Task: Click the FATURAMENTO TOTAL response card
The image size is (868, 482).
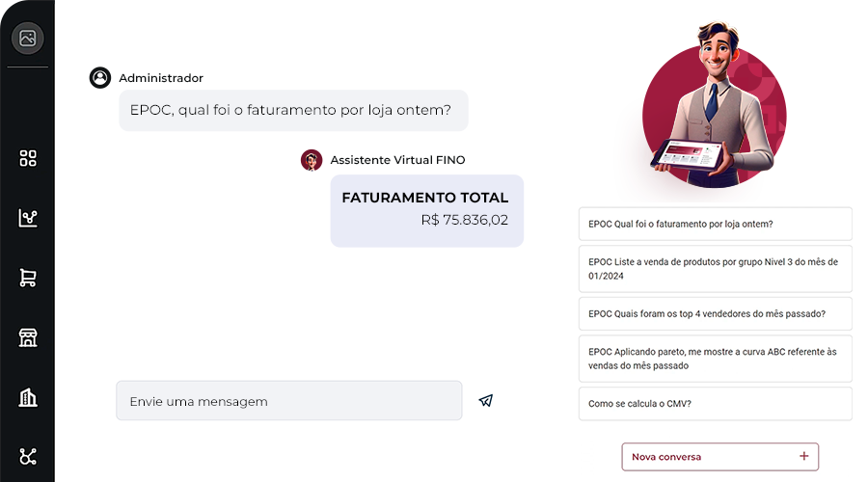Action: coord(427,211)
